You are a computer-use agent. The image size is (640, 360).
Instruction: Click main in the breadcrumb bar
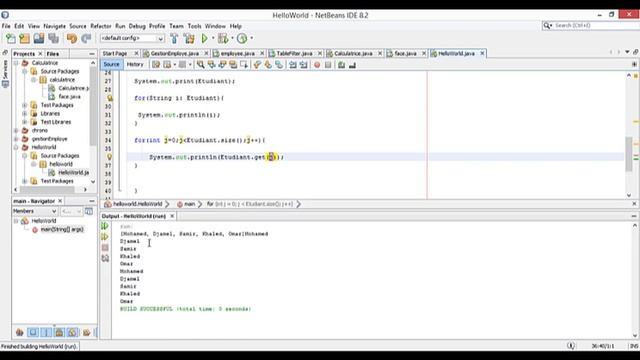coord(189,204)
